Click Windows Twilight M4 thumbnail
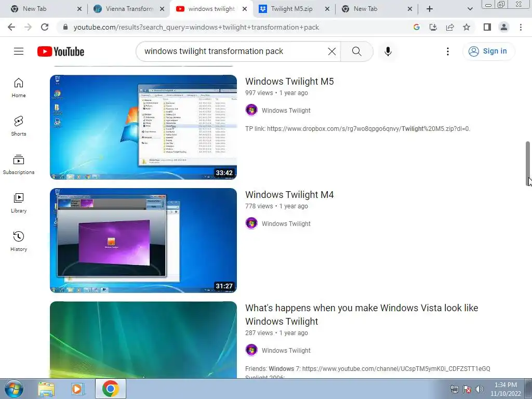Image resolution: width=532 pixels, height=399 pixels. pos(143,241)
